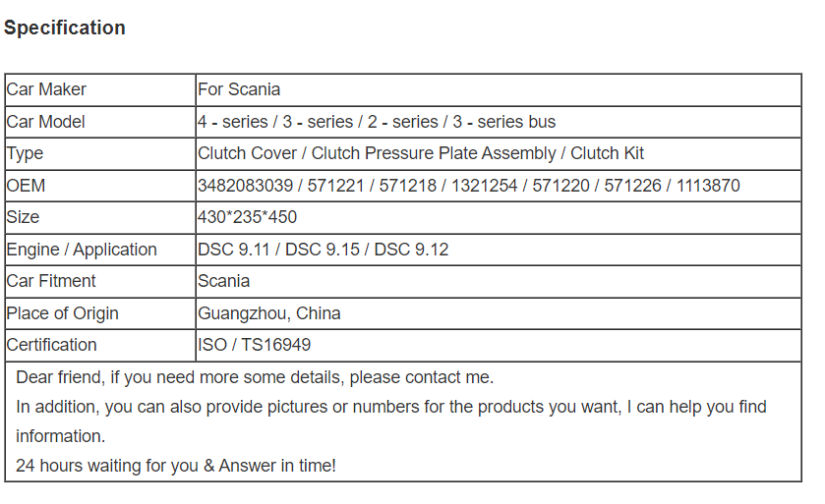Click the OEM number 3482083039
This screenshot has width=825, height=504.
pyautogui.click(x=245, y=186)
